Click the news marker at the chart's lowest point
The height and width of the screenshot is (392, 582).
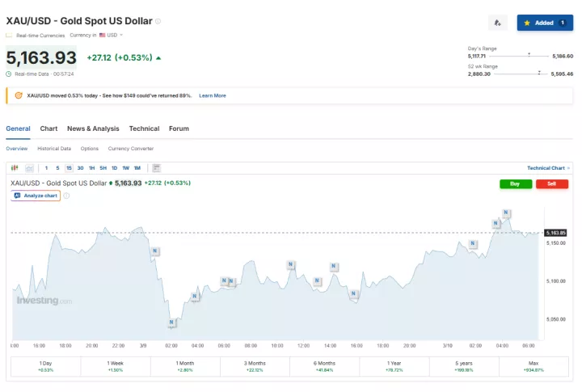click(171, 322)
